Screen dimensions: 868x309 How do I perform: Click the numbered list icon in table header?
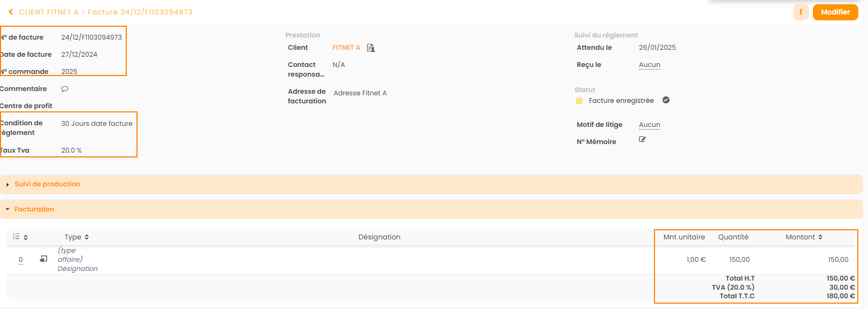16,237
